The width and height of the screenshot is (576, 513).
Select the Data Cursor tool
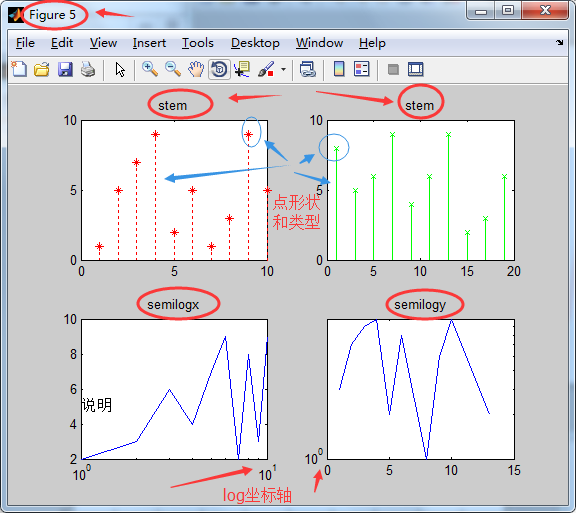coord(242,69)
